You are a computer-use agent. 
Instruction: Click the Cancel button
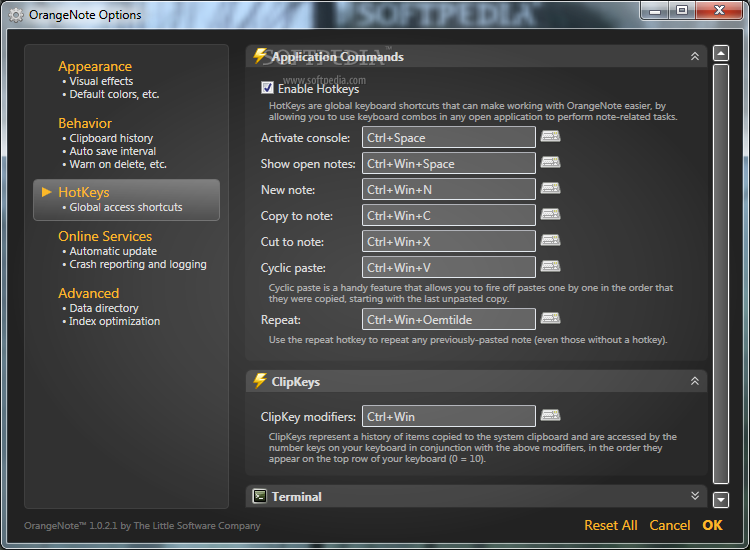click(x=670, y=525)
